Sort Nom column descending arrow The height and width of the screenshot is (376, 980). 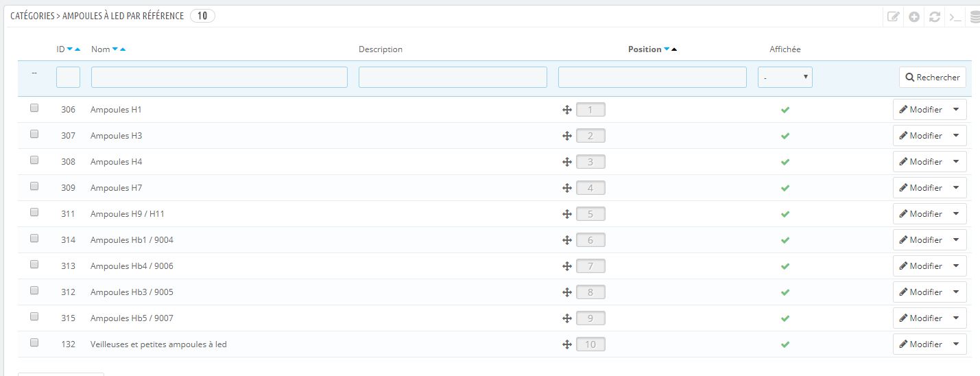115,49
